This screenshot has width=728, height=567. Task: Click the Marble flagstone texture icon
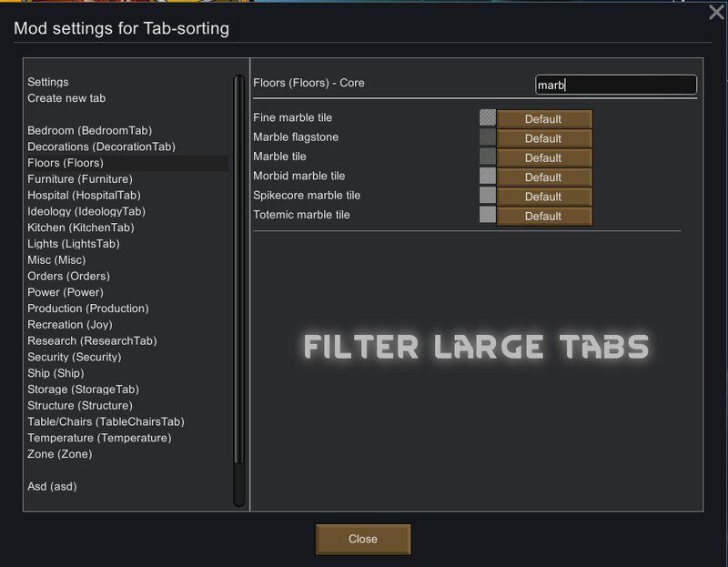tap(488, 137)
